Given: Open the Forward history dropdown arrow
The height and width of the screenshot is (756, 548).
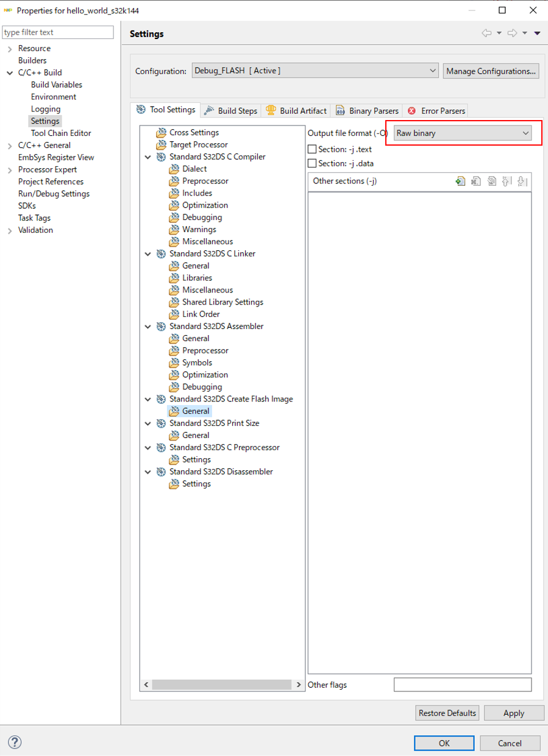Looking at the screenshot, I should [x=525, y=34].
